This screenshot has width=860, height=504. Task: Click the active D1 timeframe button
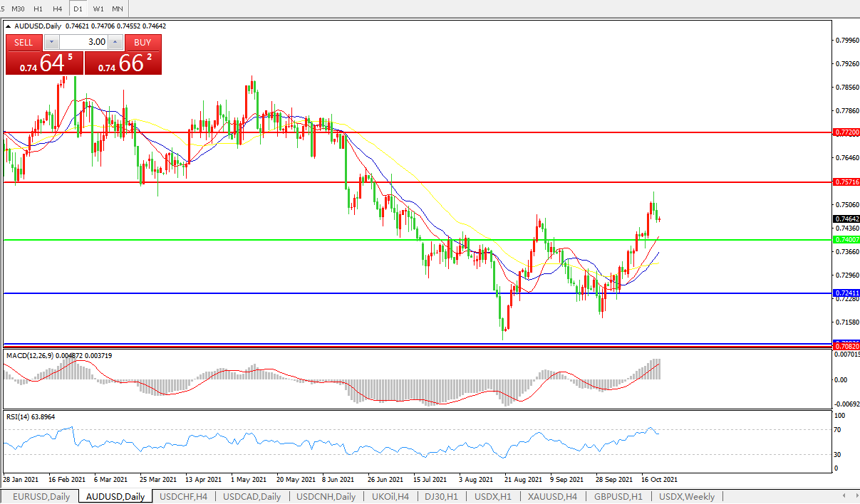click(x=78, y=9)
